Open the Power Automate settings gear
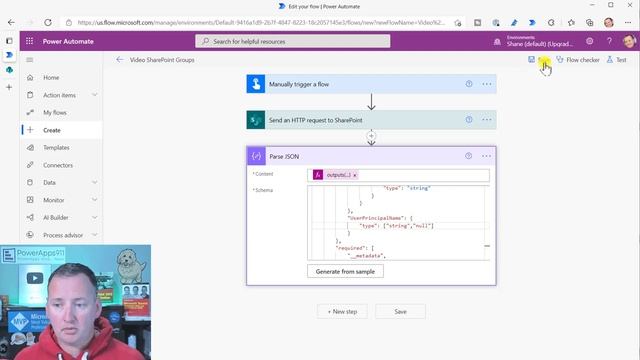The width and height of the screenshot is (640, 360). coord(589,41)
